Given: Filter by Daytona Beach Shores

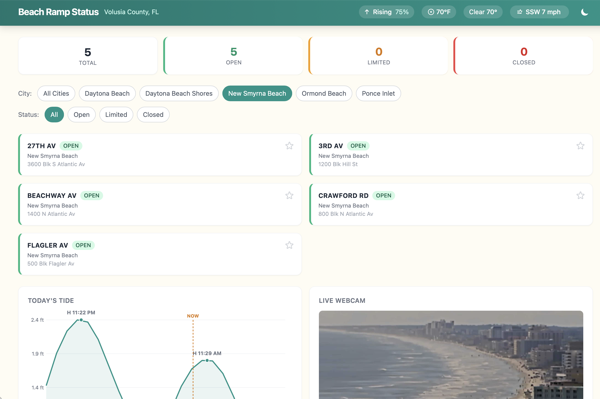Looking at the screenshot, I should pos(179,93).
